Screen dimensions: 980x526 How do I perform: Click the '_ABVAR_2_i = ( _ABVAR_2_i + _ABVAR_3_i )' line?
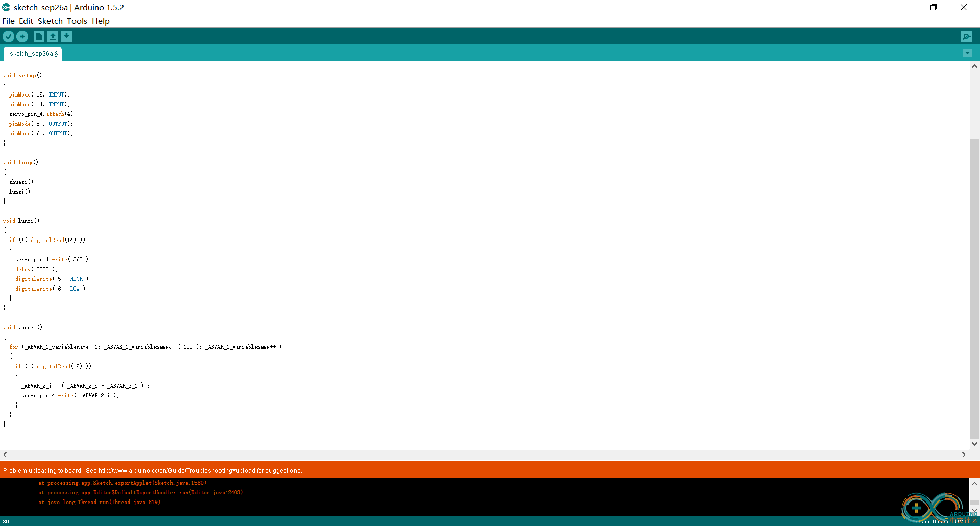(85, 386)
